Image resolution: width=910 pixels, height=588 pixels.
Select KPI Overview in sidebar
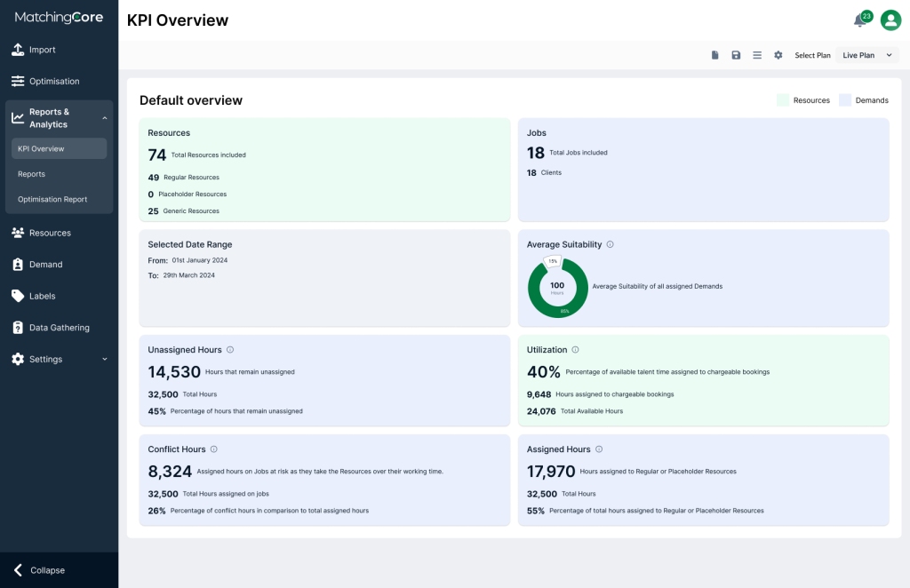[60, 148]
